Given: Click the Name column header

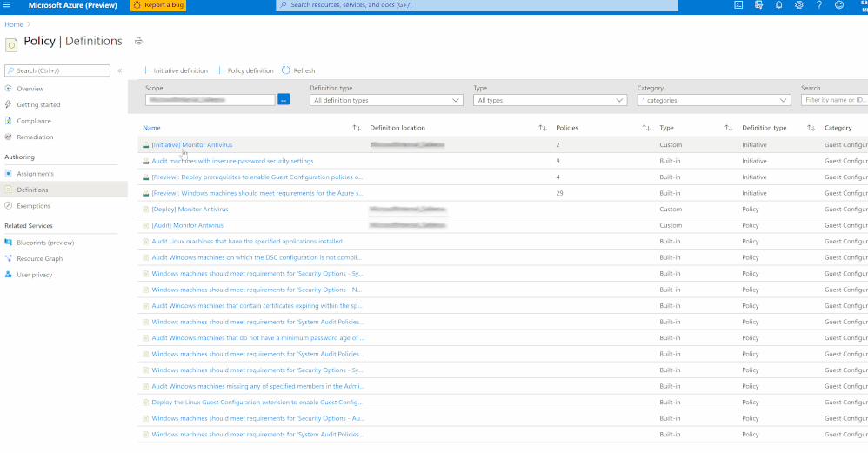Looking at the screenshot, I should [151, 128].
